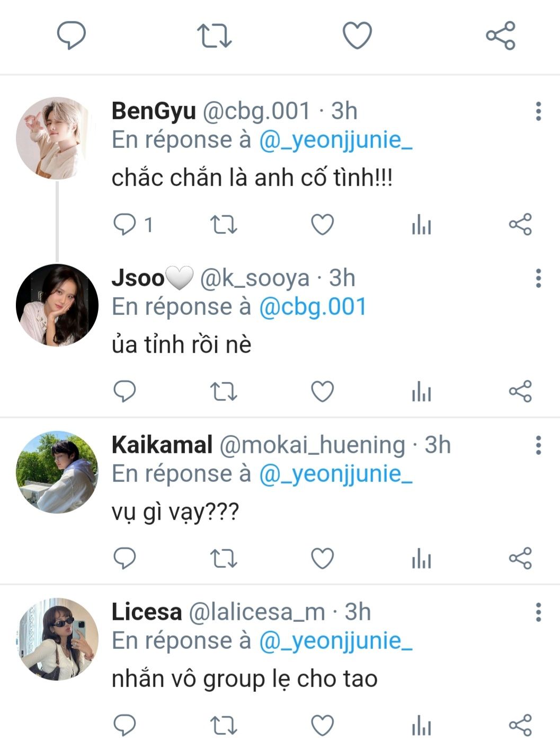Open more options for BenGyu's tweet
The image size is (560, 747).
point(538,111)
